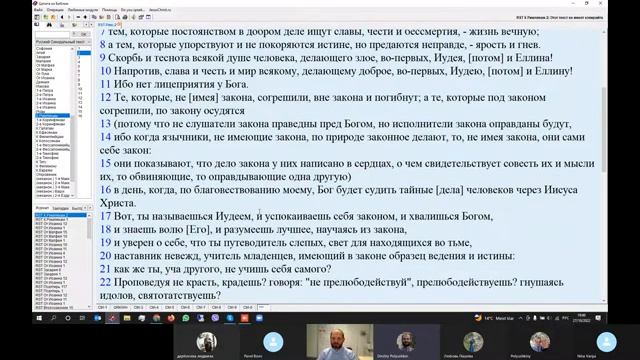640x360 pixels.
Task: Select the book От Матфея
Action: click(x=45, y=65)
